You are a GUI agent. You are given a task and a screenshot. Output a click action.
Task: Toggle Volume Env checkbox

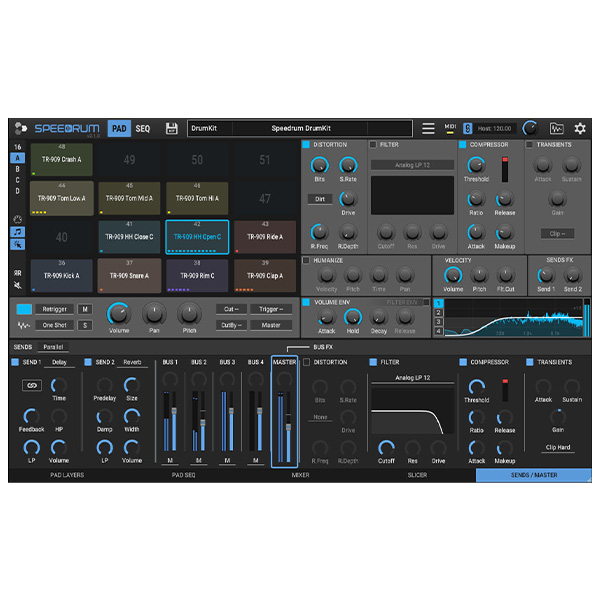(x=306, y=302)
